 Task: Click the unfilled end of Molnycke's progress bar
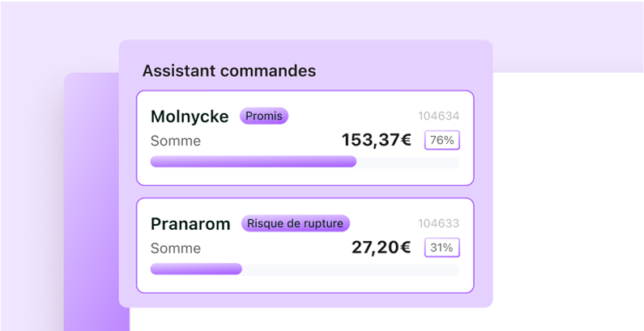(x=408, y=162)
